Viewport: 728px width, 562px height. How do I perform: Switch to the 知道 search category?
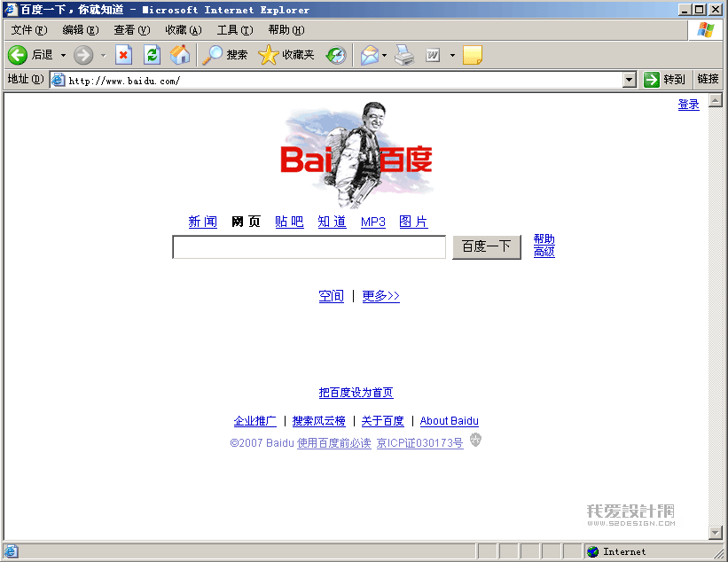332,222
